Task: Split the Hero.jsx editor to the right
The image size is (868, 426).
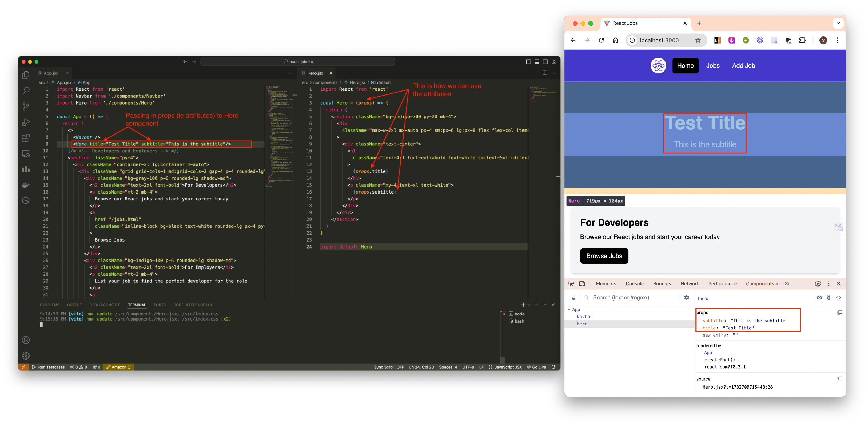Action: point(544,73)
